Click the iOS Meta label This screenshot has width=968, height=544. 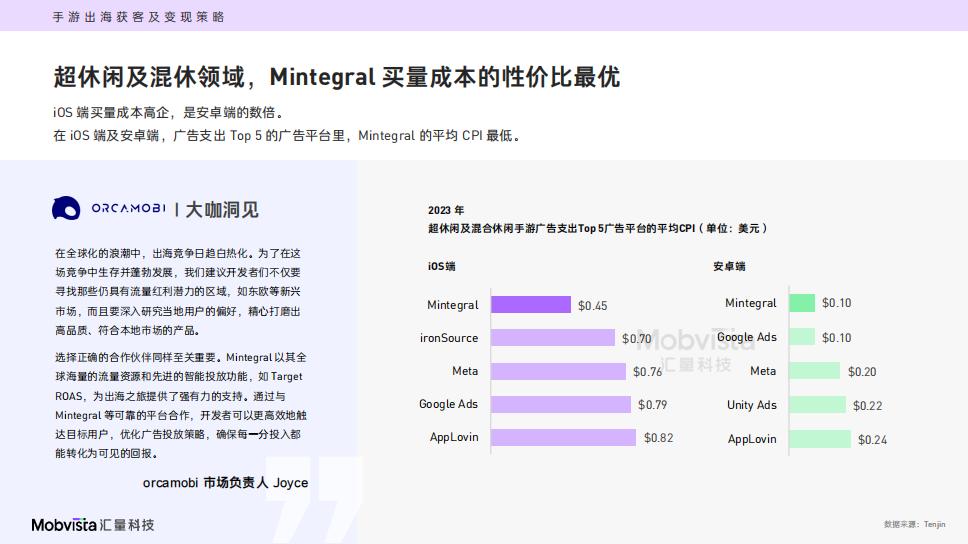465,371
